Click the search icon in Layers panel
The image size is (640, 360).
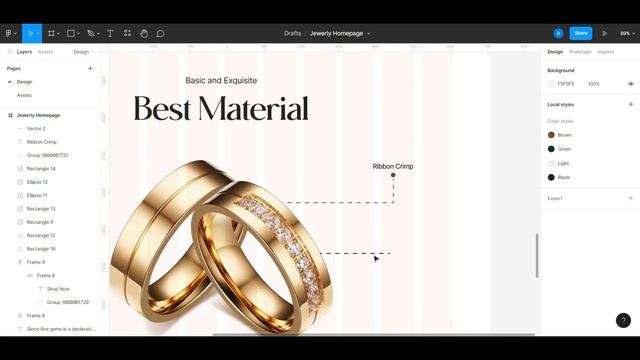[x=10, y=52]
